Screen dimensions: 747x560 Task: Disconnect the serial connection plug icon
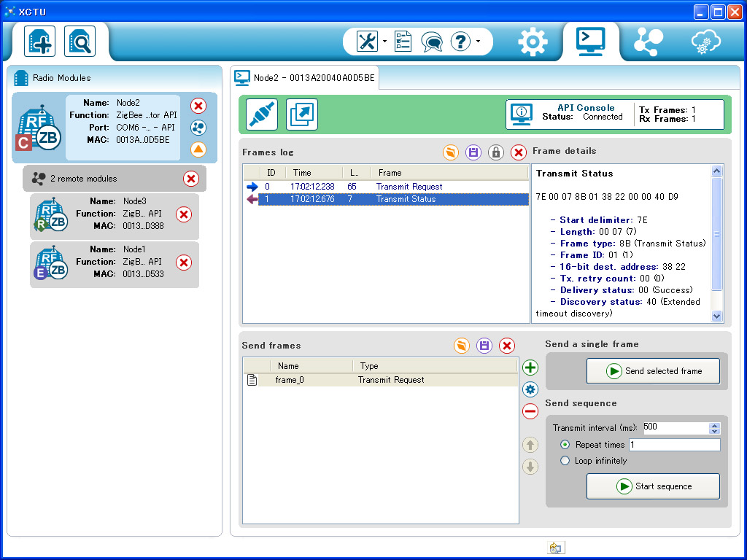pyautogui.click(x=262, y=114)
